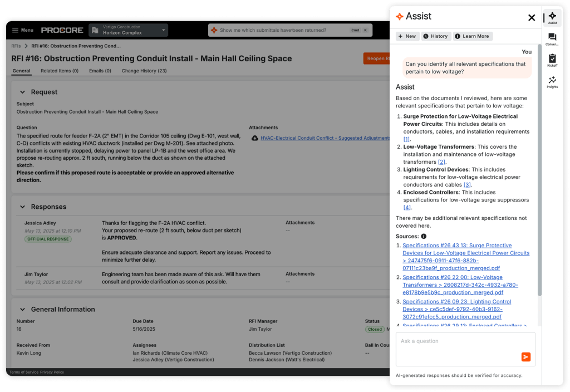The image size is (570, 392).
Task: Click the Cmd key hint in search bar
Action: tap(355, 30)
